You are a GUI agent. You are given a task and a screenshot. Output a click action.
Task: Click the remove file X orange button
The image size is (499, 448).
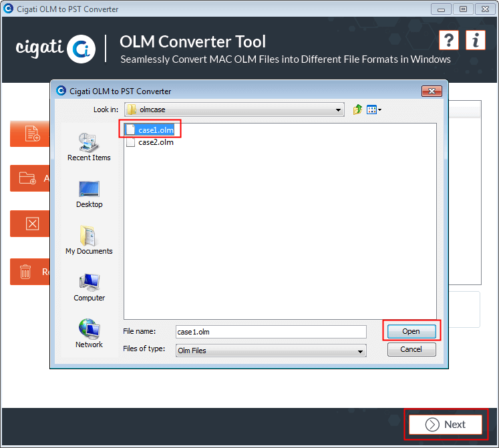point(30,224)
